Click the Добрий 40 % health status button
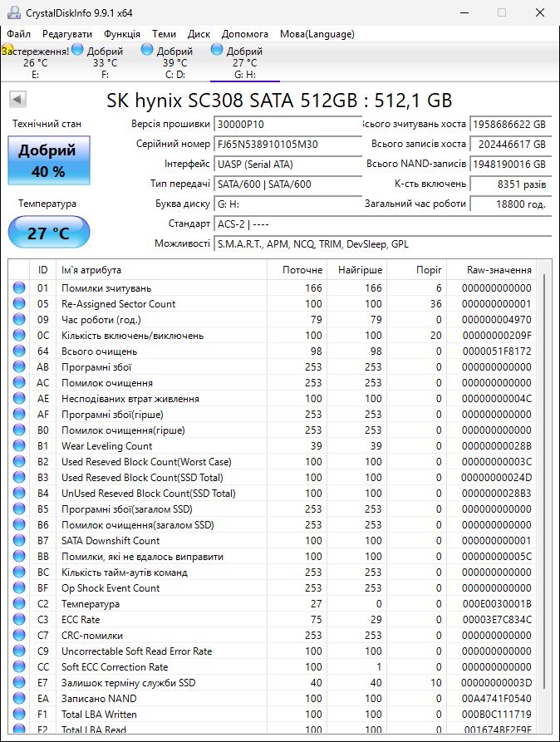The image size is (560, 742). click(x=49, y=160)
